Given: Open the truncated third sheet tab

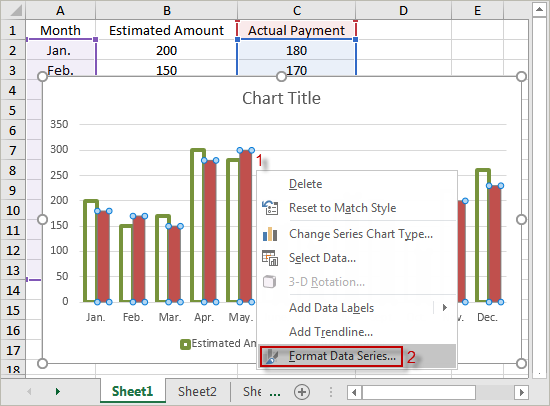Looking at the screenshot, I should 252,391.
